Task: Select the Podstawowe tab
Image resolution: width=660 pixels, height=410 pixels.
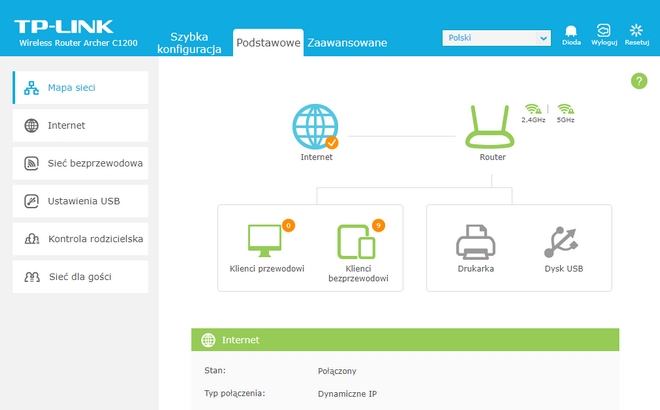Action: (x=268, y=43)
